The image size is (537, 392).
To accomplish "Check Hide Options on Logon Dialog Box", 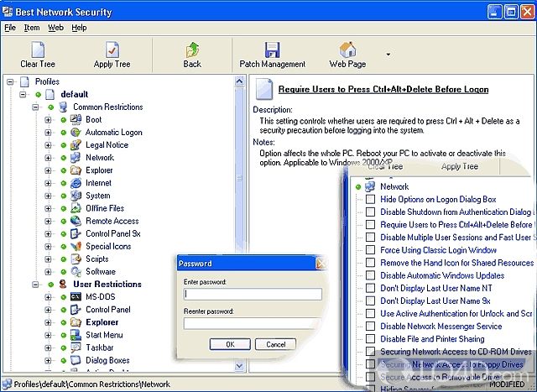I will pos(370,199).
